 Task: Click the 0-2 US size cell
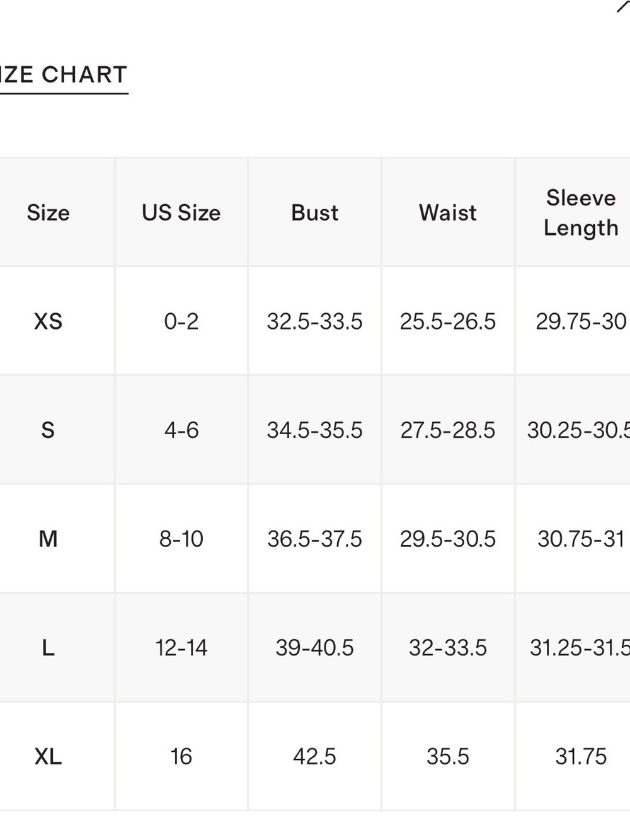click(x=181, y=321)
